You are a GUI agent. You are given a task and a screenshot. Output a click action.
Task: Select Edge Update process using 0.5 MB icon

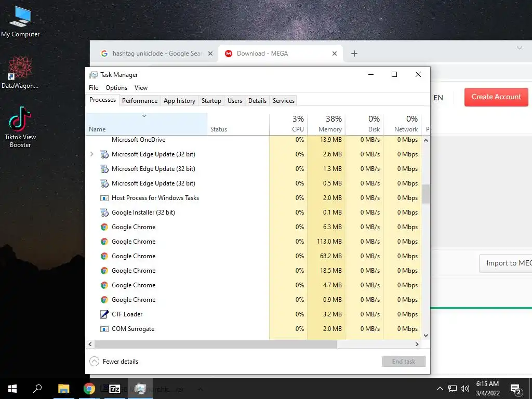pos(104,183)
